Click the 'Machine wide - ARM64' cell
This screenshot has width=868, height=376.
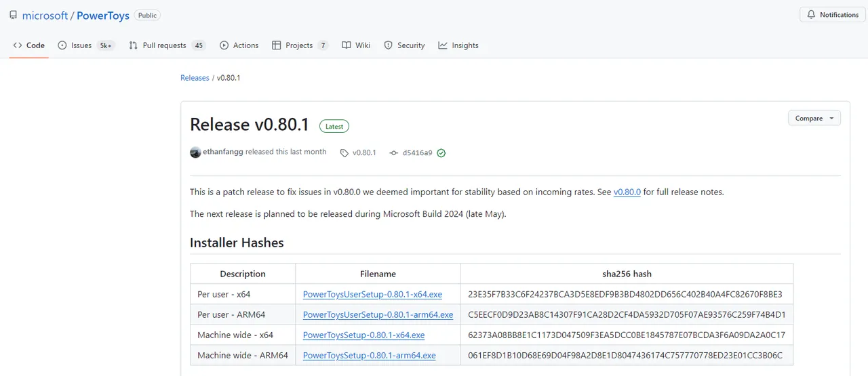click(x=243, y=356)
